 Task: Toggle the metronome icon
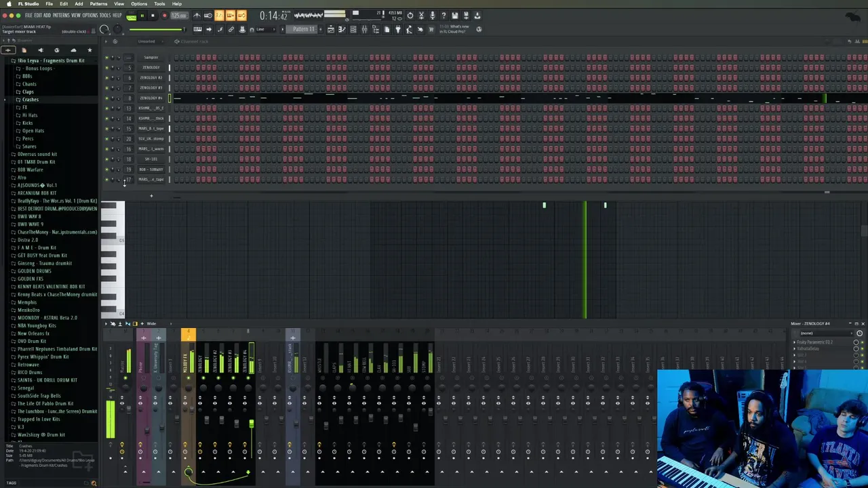click(197, 16)
